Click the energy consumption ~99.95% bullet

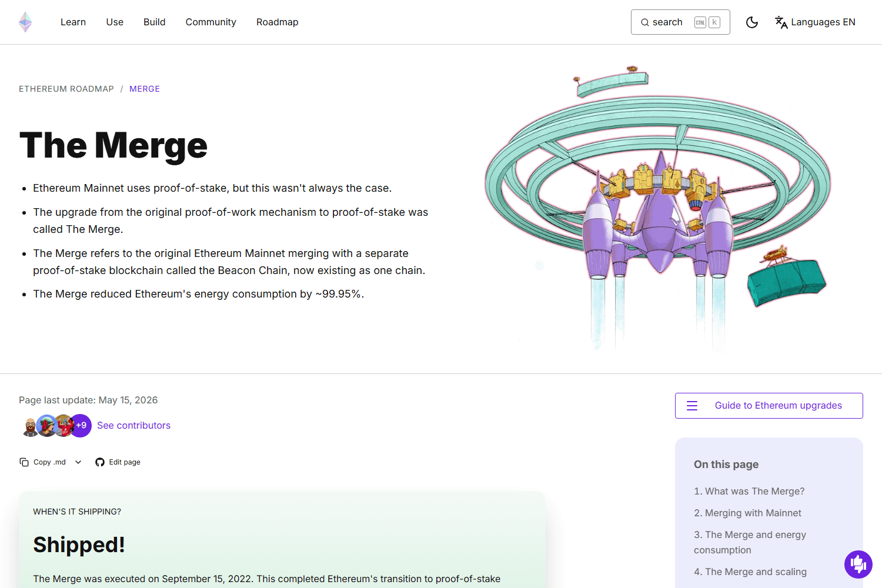[198, 294]
